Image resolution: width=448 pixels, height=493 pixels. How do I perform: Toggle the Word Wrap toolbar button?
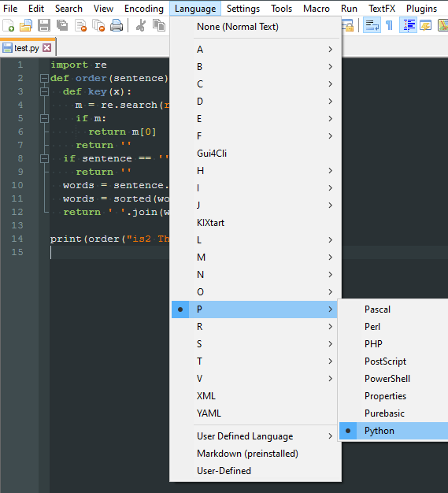(x=372, y=25)
